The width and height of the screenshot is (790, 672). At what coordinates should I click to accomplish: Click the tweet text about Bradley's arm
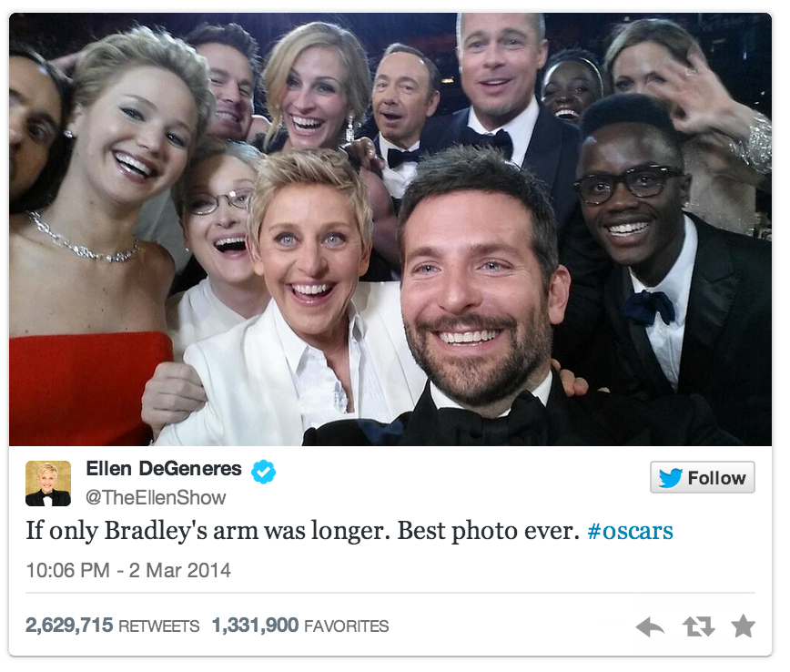pos(303,531)
